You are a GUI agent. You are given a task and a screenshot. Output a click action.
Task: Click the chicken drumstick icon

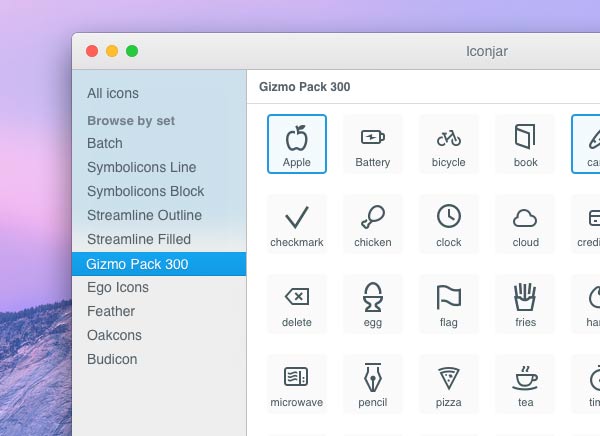coord(373,224)
